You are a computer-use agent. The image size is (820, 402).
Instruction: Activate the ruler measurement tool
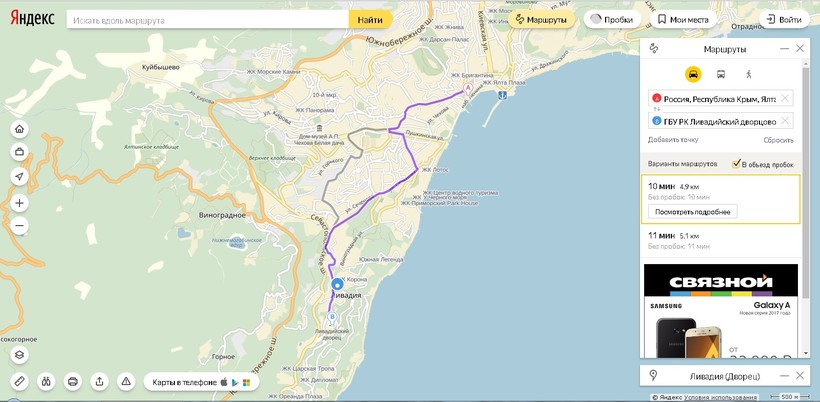pyautogui.click(x=19, y=381)
